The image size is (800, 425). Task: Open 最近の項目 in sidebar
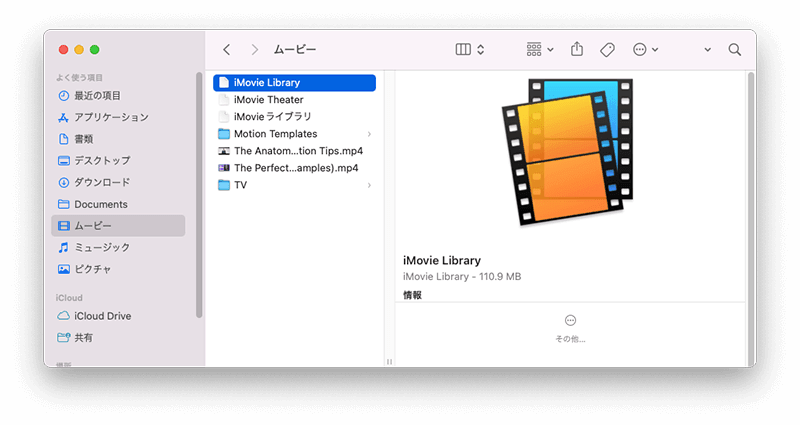pos(118,95)
